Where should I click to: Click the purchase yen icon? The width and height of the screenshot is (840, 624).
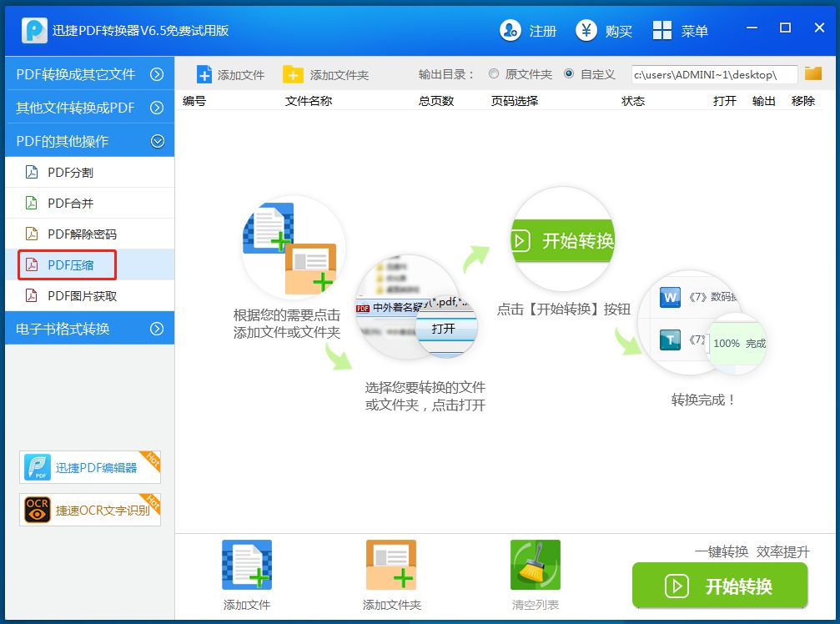586,31
